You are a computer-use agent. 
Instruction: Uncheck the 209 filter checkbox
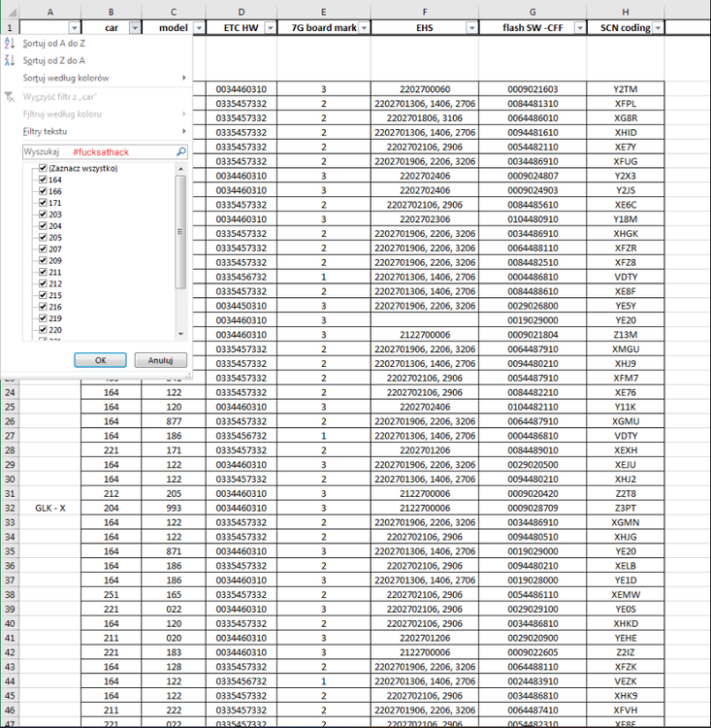point(43,260)
